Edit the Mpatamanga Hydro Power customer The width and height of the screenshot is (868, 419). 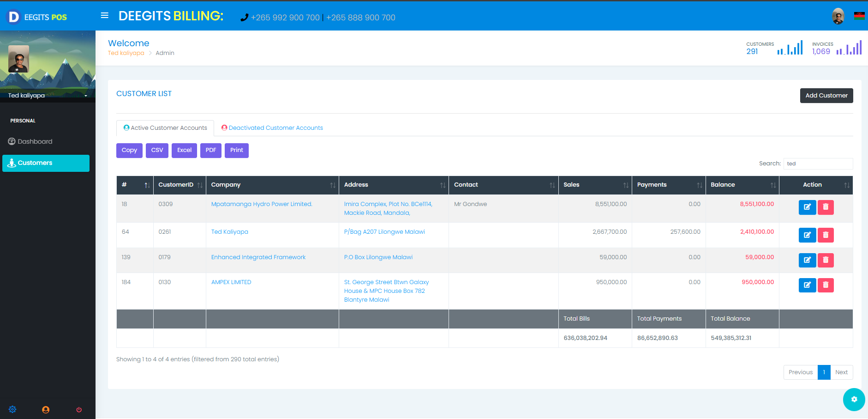(x=807, y=207)
